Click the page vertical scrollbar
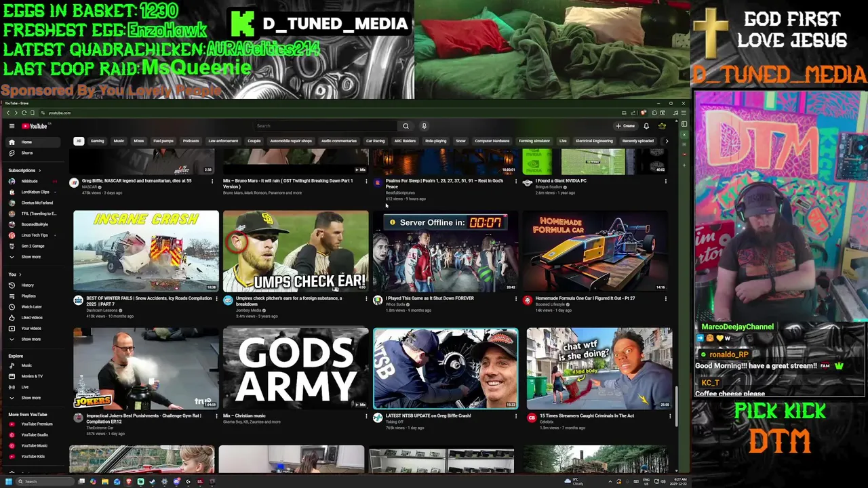Viewport: 868px width, 488px height. 677,406
